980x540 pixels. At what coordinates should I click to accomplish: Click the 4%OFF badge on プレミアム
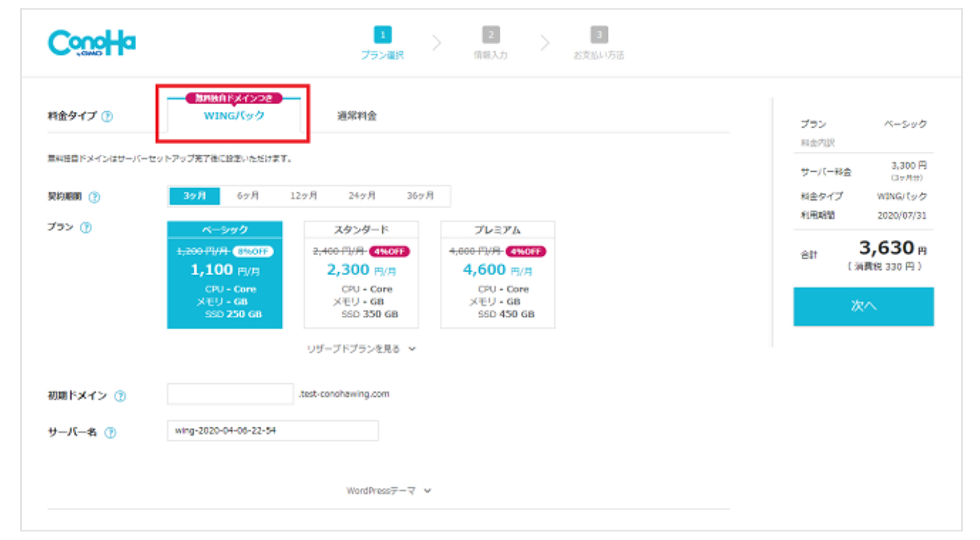click(x=526, y=252)
